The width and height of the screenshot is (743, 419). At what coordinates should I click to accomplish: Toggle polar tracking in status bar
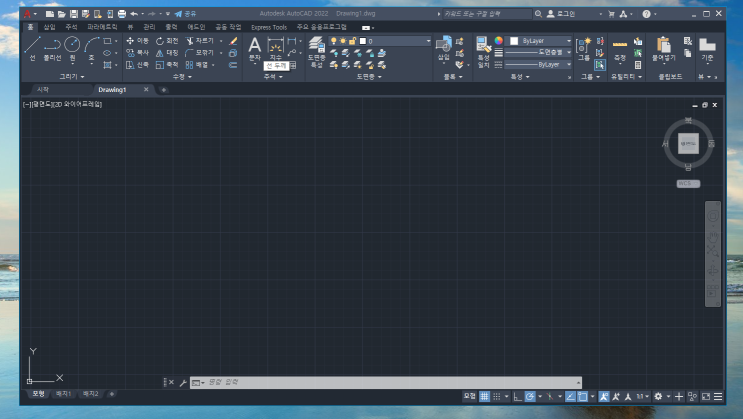[x=530, y=396]
